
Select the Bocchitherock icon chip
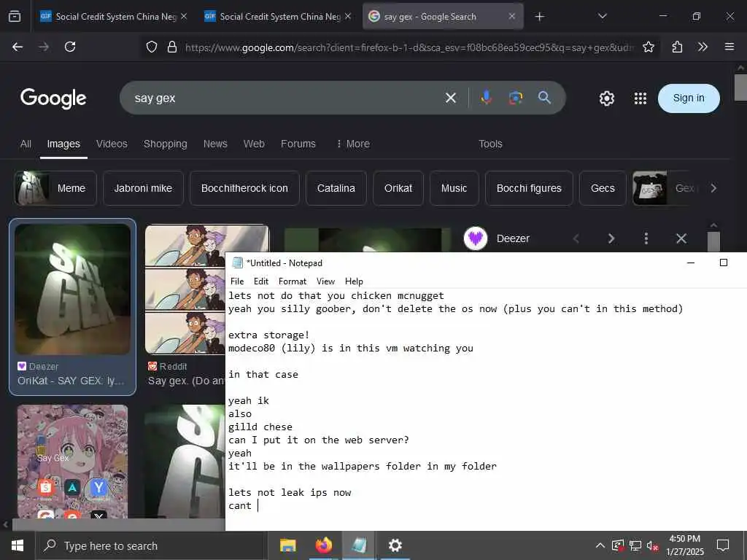pos(244,188)
